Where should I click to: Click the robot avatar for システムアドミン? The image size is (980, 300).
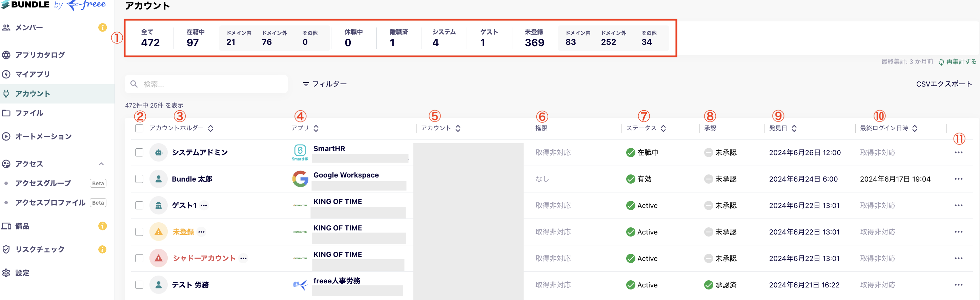tap(159, 152)
